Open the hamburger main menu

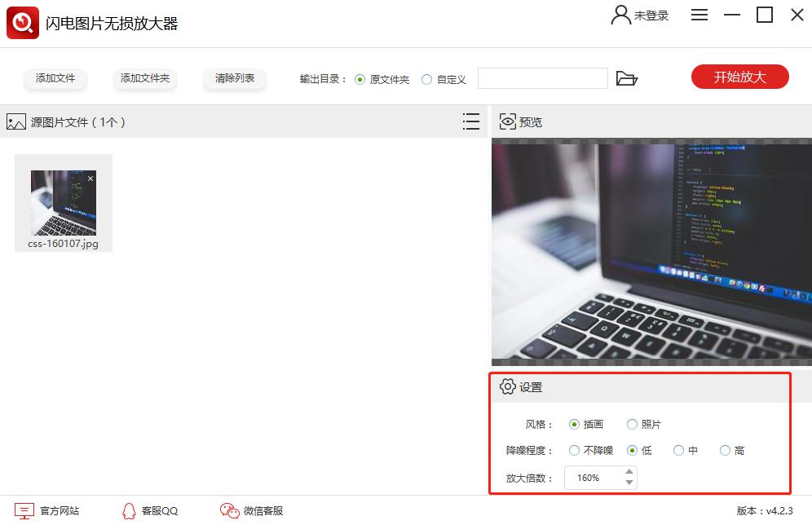(x=699, y=15)
